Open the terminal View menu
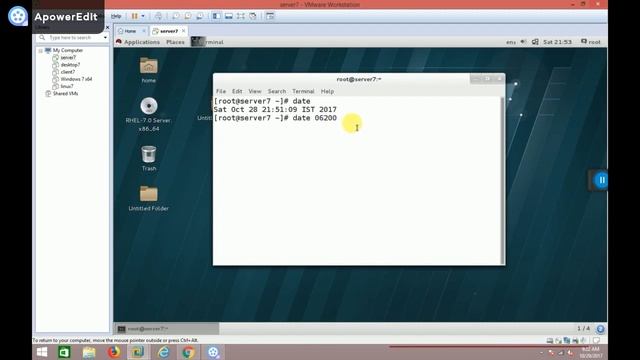 (x=255, y=91)
